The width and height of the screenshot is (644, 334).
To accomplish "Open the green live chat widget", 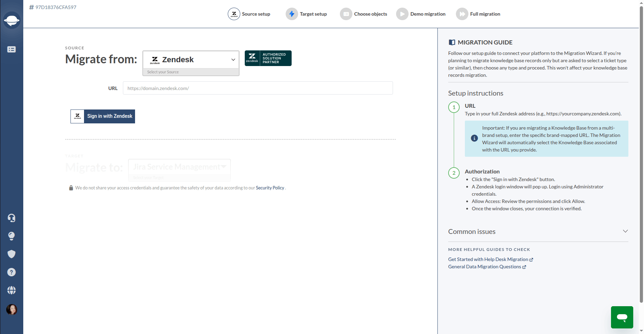I will pyautogui.click(x=622, y=317).
